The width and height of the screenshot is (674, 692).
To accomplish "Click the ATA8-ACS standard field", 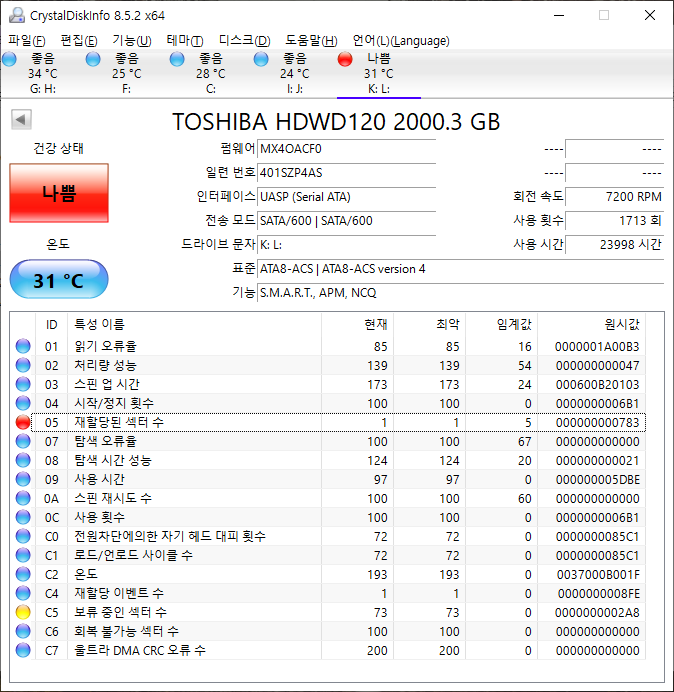I will click(x=460, y=269).
